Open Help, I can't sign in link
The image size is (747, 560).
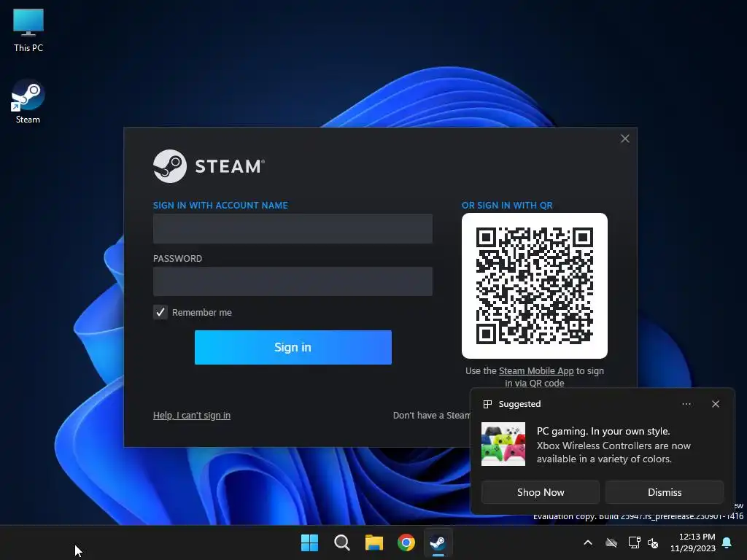point(192,415)
